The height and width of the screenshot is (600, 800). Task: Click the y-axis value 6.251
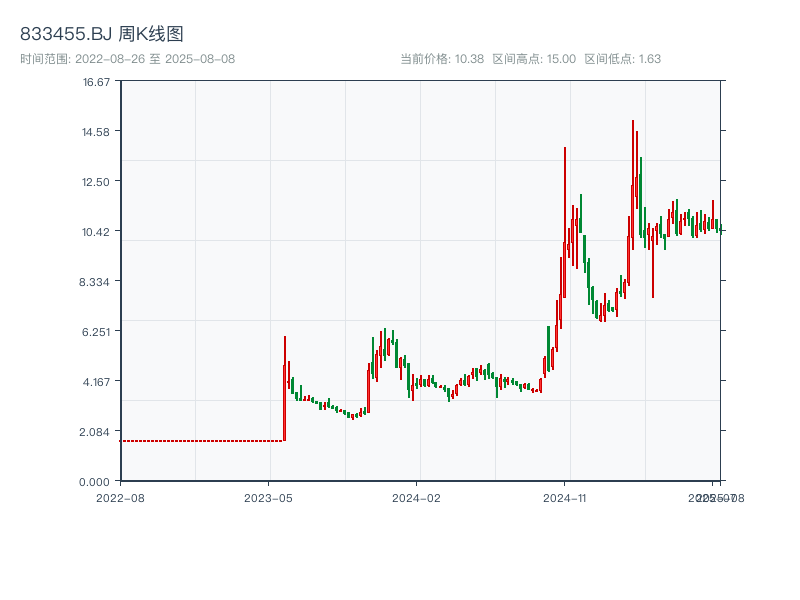click(x=96, y=332)
